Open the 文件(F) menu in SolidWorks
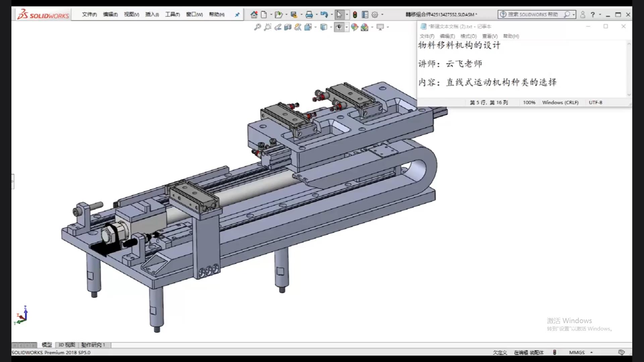Screen dimensions: 644x362 point(89,14)
